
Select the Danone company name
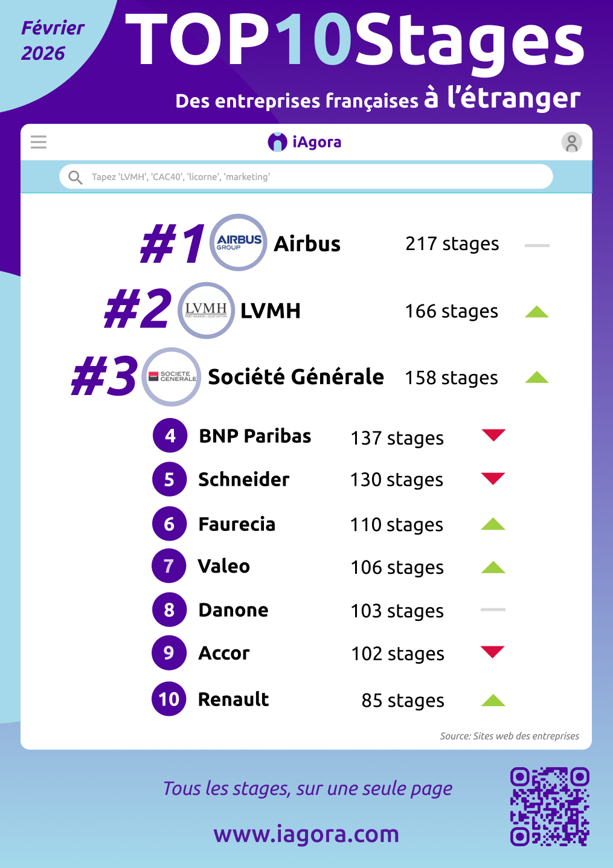(x=233, y=610)
